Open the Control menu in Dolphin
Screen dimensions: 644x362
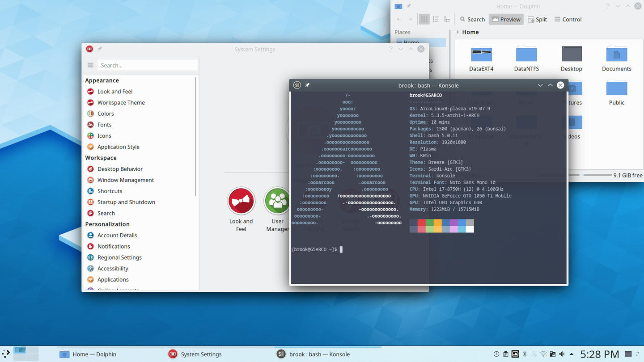pyautogui.click(x=568, y=19)
